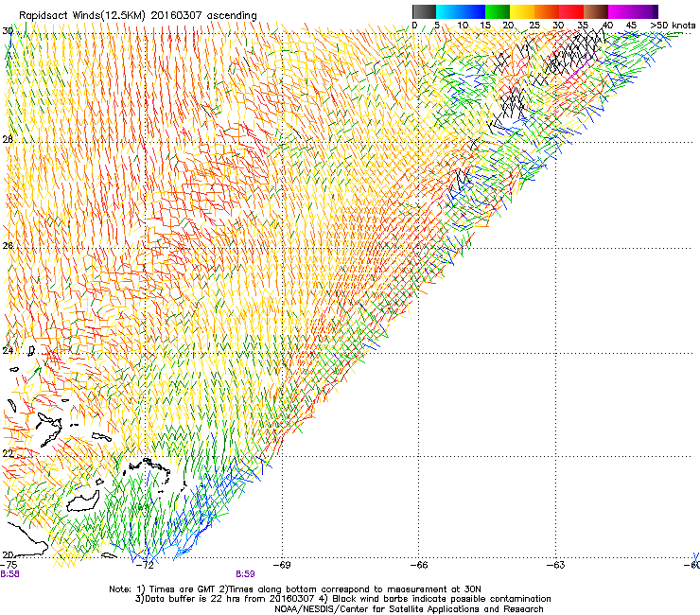The width and height of the screenshot is (700, 615).
Task: Click the Great Inagua island outline
Action: click(83, 501)
